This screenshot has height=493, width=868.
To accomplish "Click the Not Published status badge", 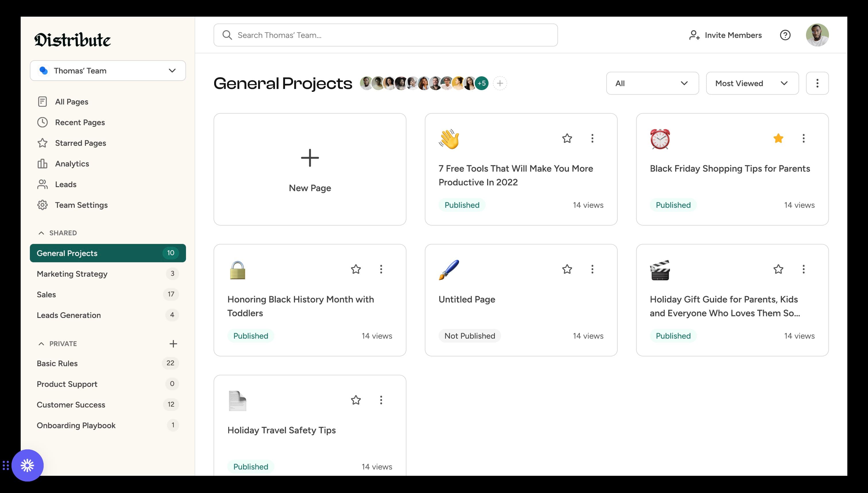I will click(469, 335).
